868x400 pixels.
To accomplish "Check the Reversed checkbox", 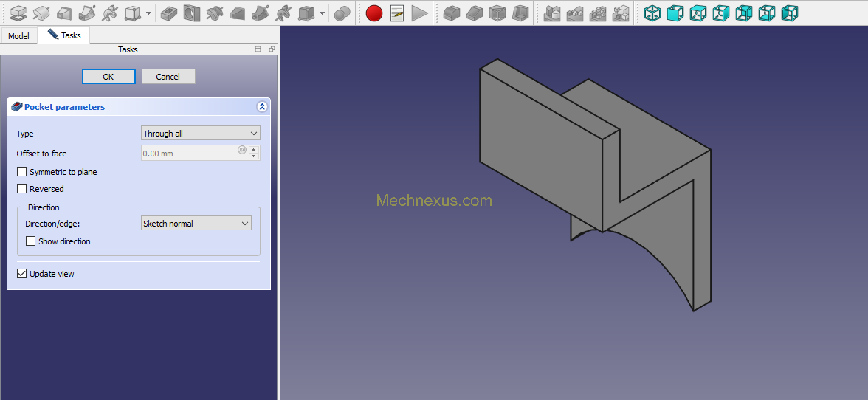I will pyautogui.click(x=21, y=189).
